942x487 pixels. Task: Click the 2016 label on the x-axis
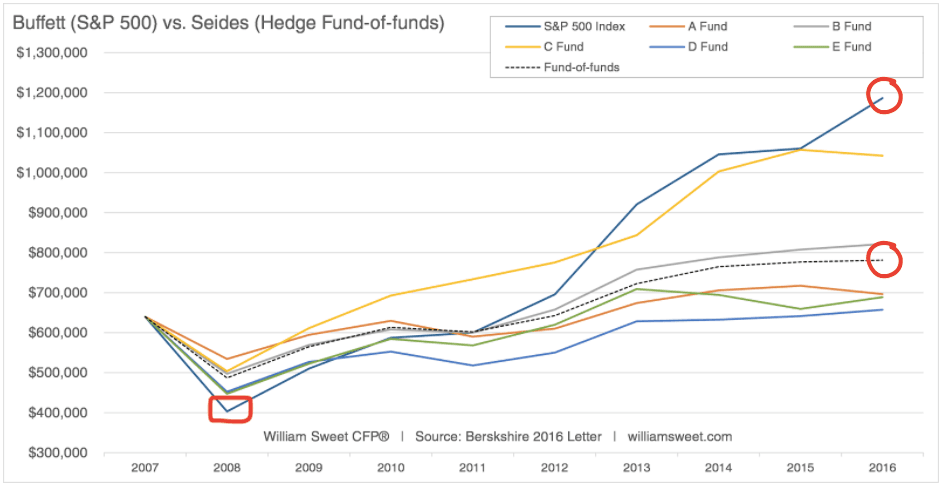pyautogui.click(x=881, y=467)
